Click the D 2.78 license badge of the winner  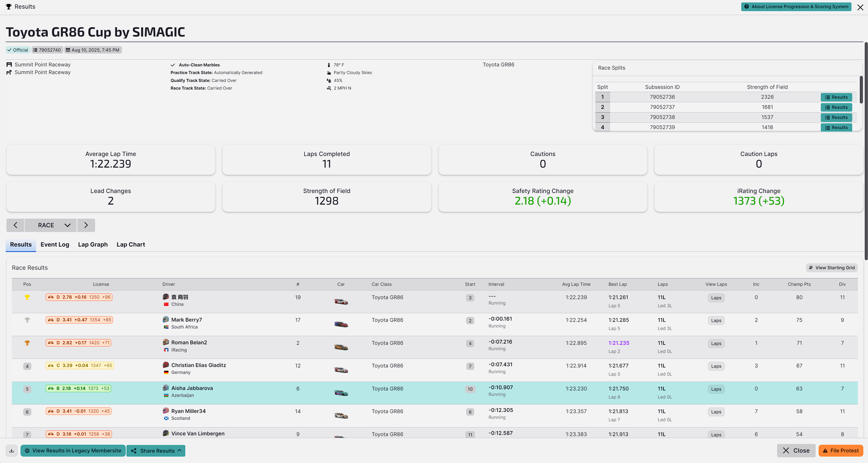[x=79, y=297]
